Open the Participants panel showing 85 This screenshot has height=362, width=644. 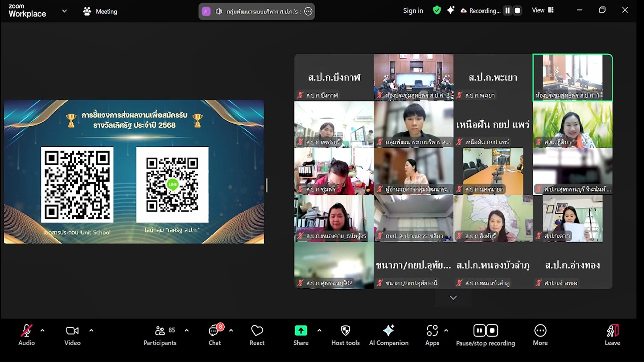pos(160,335)
